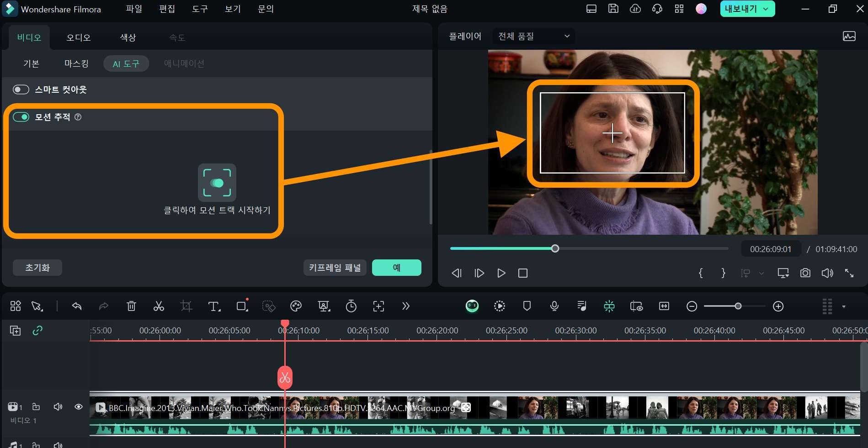Toggle timeline snapping icon in toolbar
The height and width of the screenshot is (448, 868).
[609, 306]
